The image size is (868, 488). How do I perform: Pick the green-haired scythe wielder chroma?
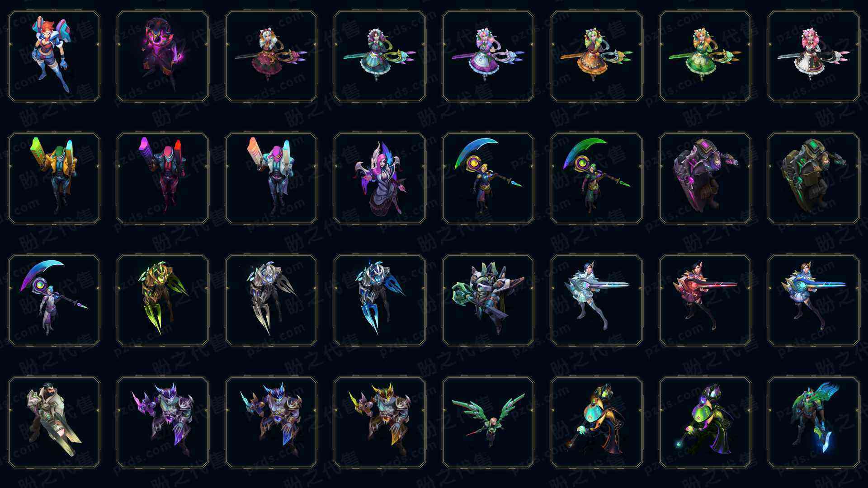pyautogui.click(x=597, y=178)
